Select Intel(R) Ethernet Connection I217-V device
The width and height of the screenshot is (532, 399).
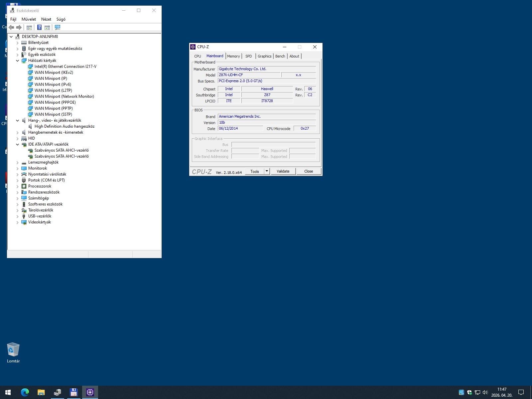tap(66, 66)
